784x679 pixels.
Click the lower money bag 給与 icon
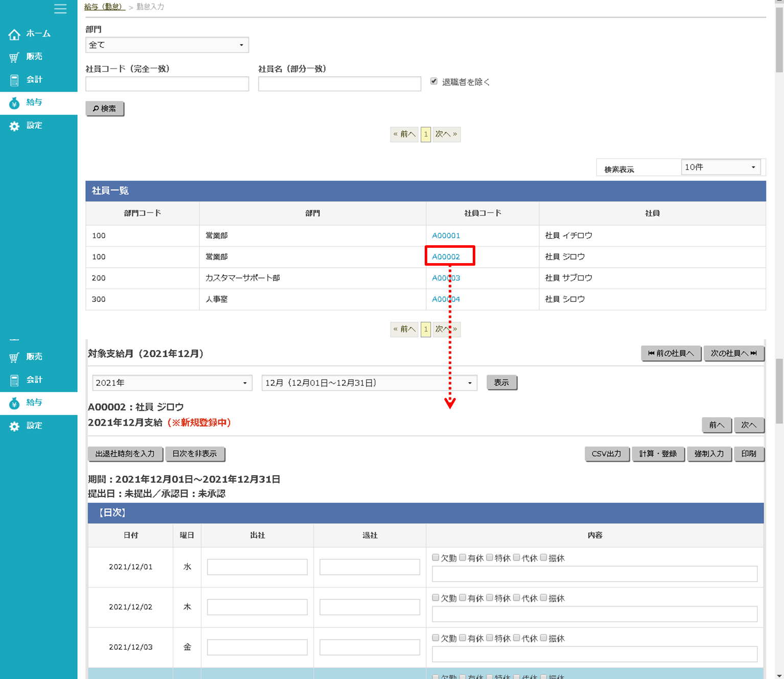click(14, 403)
